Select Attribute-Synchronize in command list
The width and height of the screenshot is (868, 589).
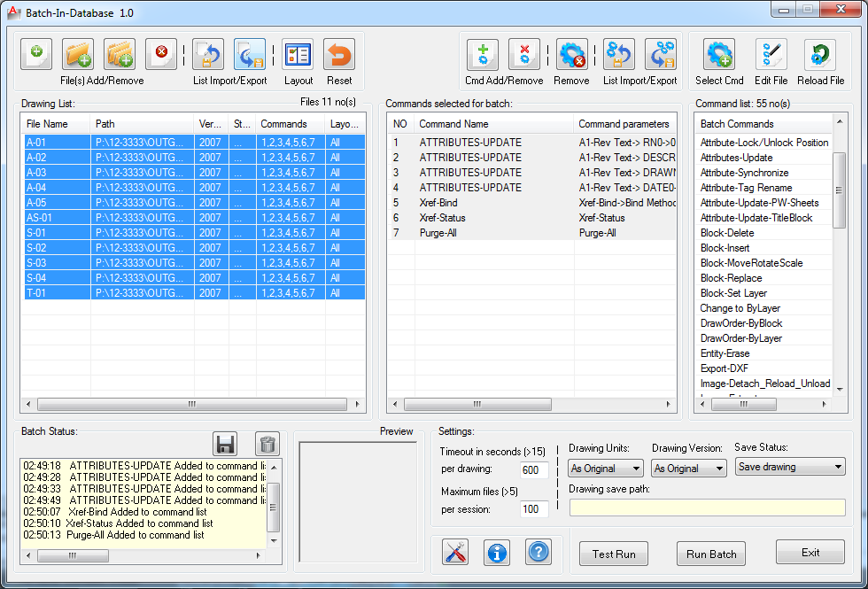(763, 173)
